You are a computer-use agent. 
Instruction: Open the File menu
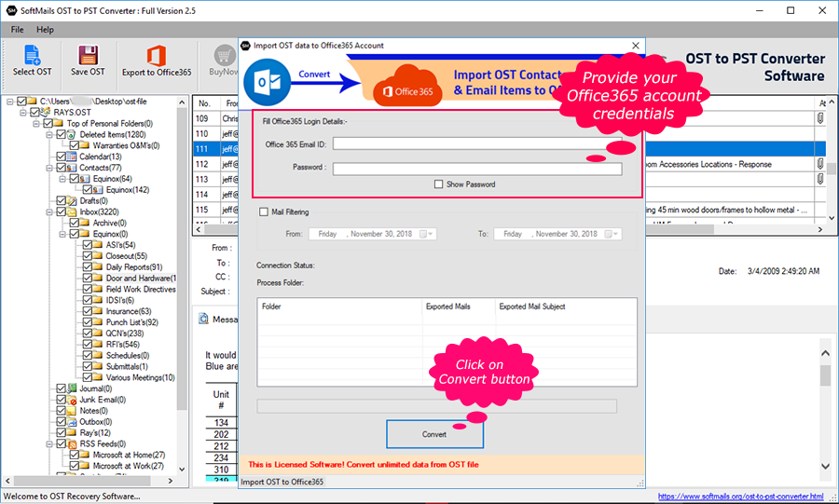coord(17,30)
